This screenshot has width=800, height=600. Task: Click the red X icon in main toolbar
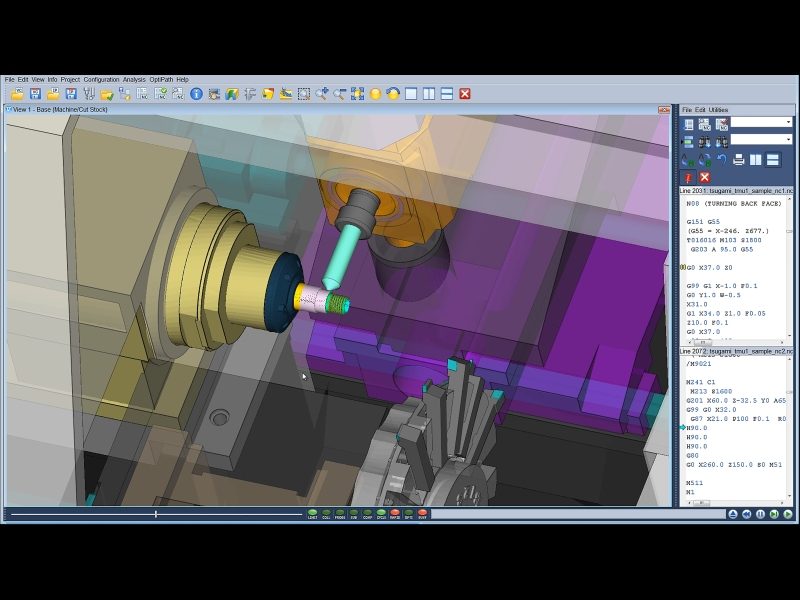[x=465, y=94]
